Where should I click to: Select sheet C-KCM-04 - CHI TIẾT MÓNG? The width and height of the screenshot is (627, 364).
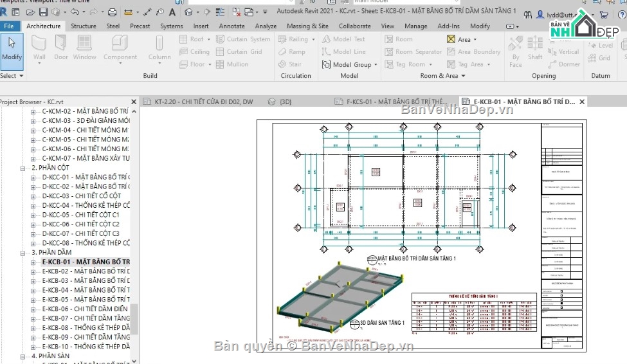point(85,130)
